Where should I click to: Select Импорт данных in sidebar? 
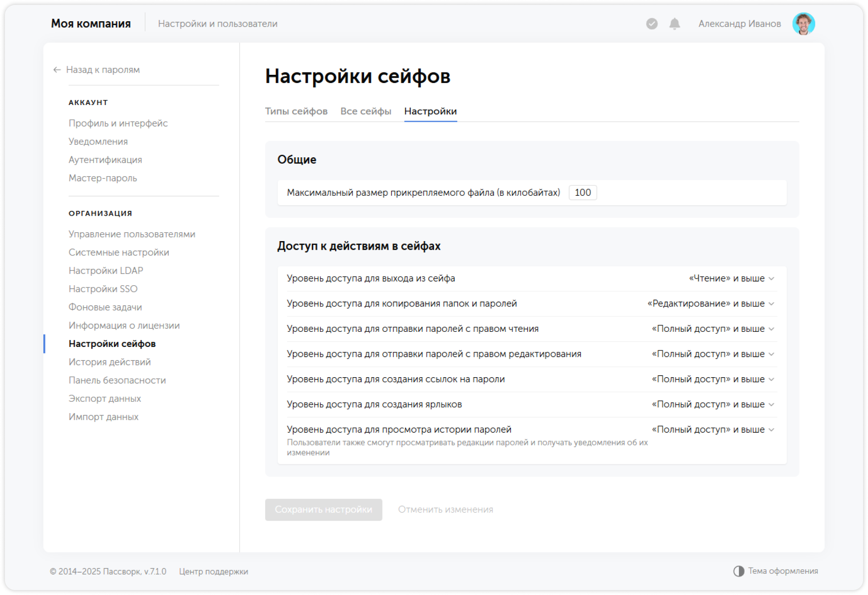click(104, 416)
